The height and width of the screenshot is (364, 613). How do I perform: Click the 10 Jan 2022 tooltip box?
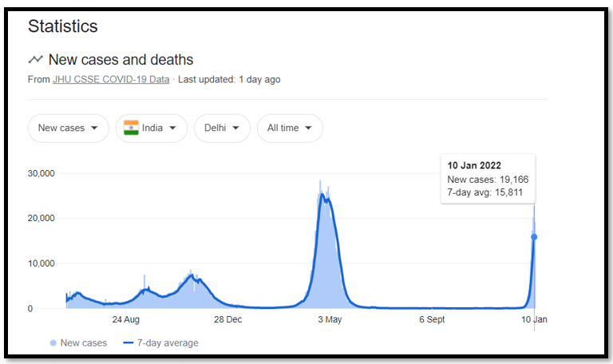coord(488,179)
